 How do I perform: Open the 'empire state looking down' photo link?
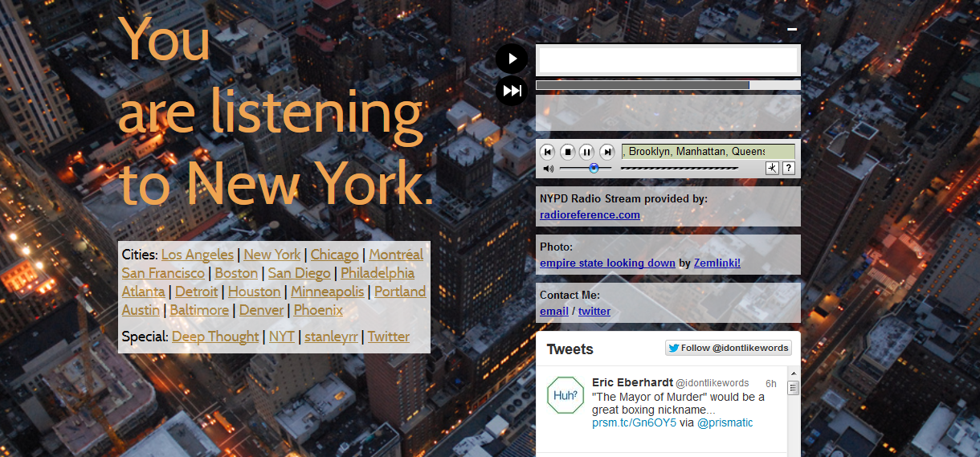(607, 263)
